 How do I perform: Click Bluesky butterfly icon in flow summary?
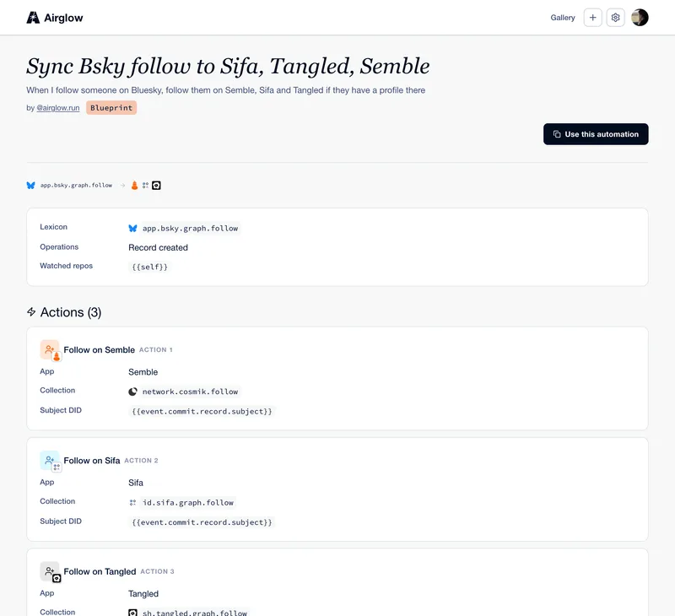point(30,186)
